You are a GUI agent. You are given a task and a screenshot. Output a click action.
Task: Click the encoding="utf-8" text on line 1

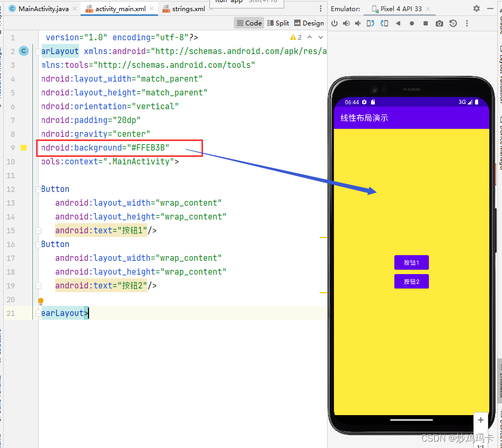tap(151, 38)
